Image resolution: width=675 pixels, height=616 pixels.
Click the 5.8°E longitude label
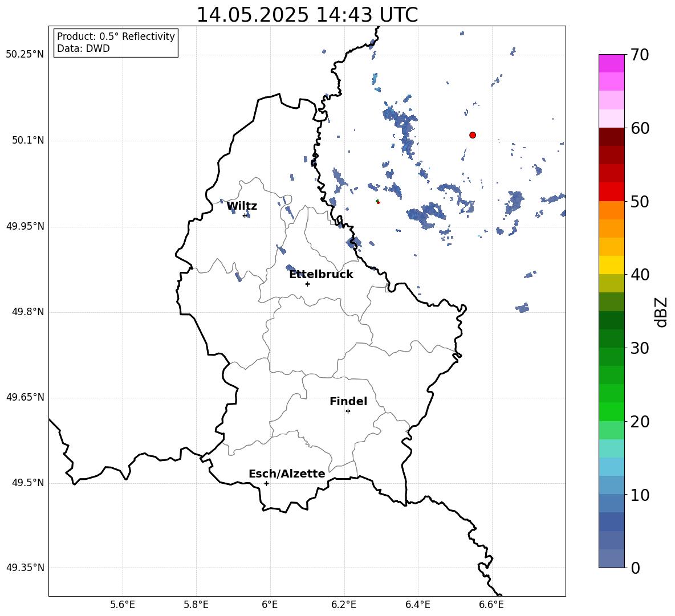tap(196, 605)
